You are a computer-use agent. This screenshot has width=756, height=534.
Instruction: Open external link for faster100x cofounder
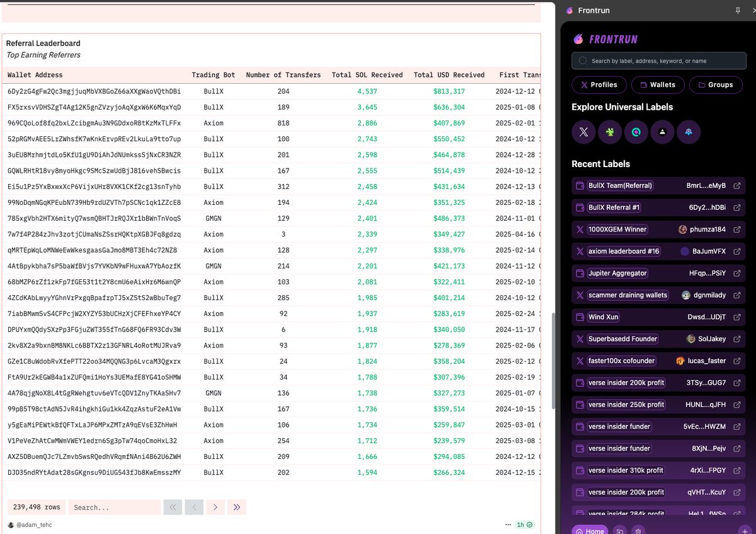736,361
